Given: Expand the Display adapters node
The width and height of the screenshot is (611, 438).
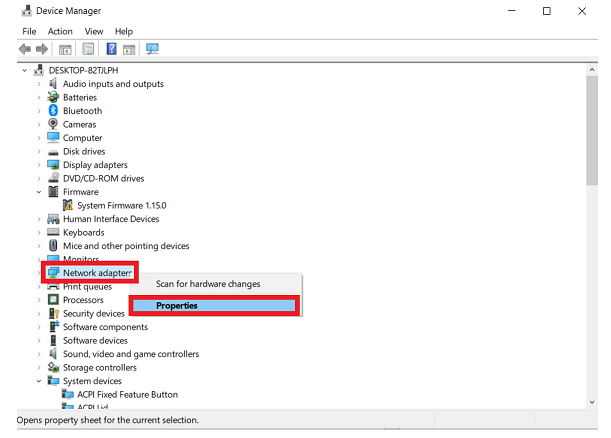Looking at the screenshot, I should tap(39, 165).
